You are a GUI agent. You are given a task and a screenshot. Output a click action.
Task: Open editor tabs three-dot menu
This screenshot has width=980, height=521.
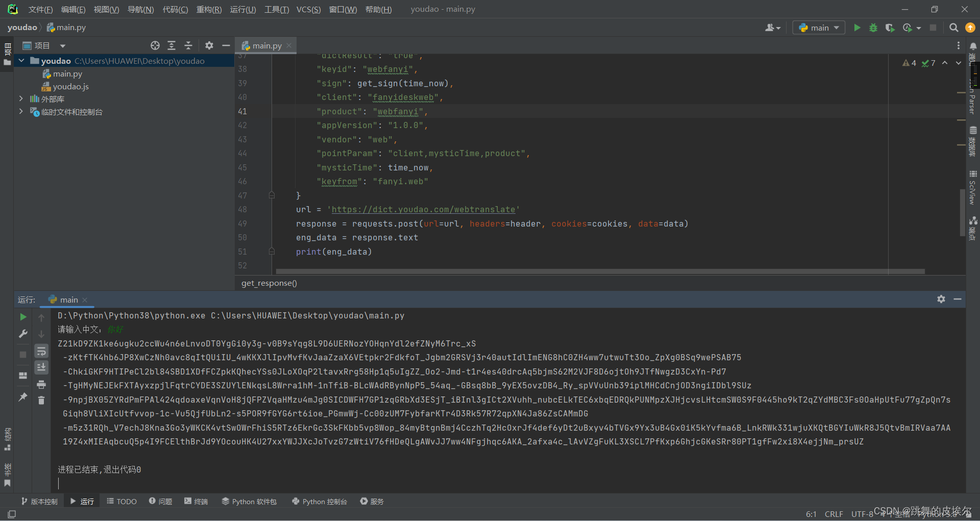[x=959, y=45]
